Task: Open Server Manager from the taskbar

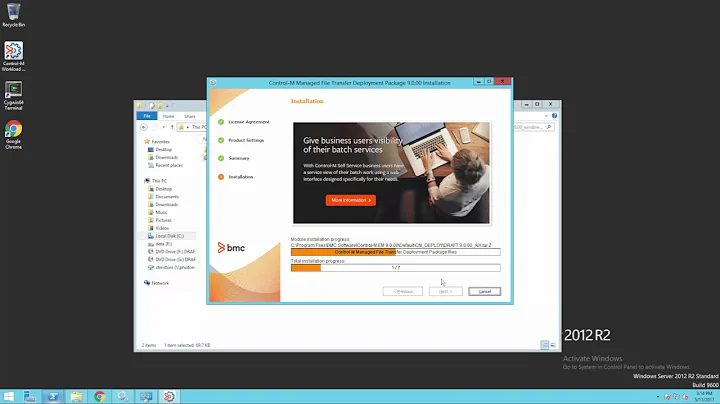Action: click(x=30, y=396)
